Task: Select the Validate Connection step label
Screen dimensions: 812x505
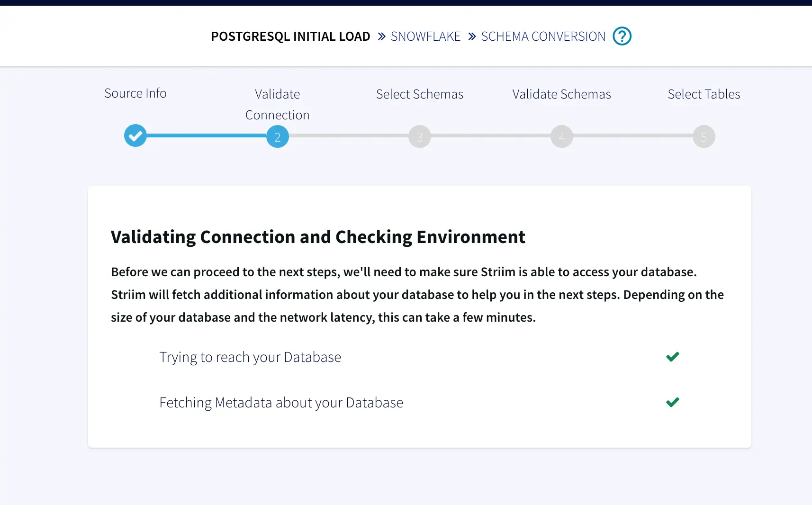Action: tap(278, 104)
